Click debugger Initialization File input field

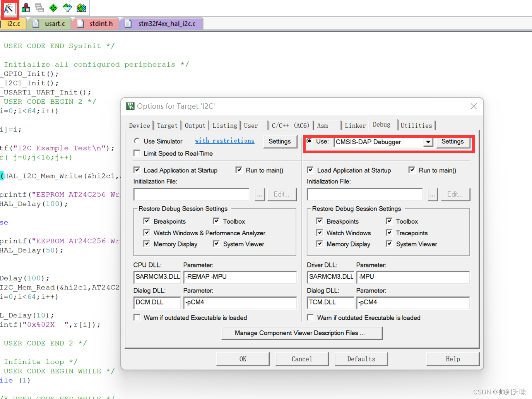pos(365,194)
